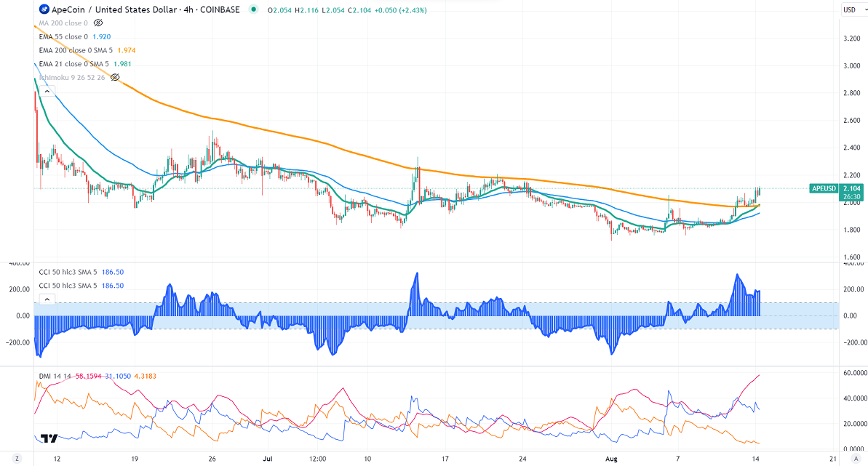
Task: Click the 60.0000 DMI scale label
Action: [x=855, y=373]
